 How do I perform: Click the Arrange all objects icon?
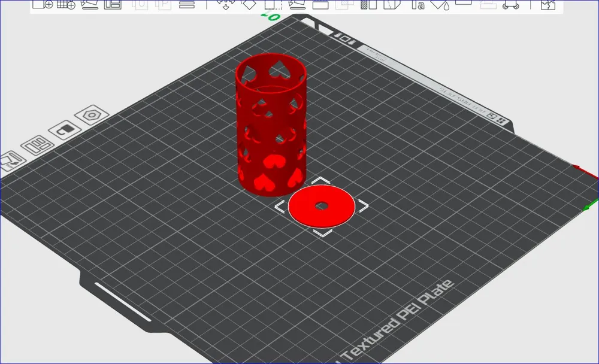[x=113, y=5]
